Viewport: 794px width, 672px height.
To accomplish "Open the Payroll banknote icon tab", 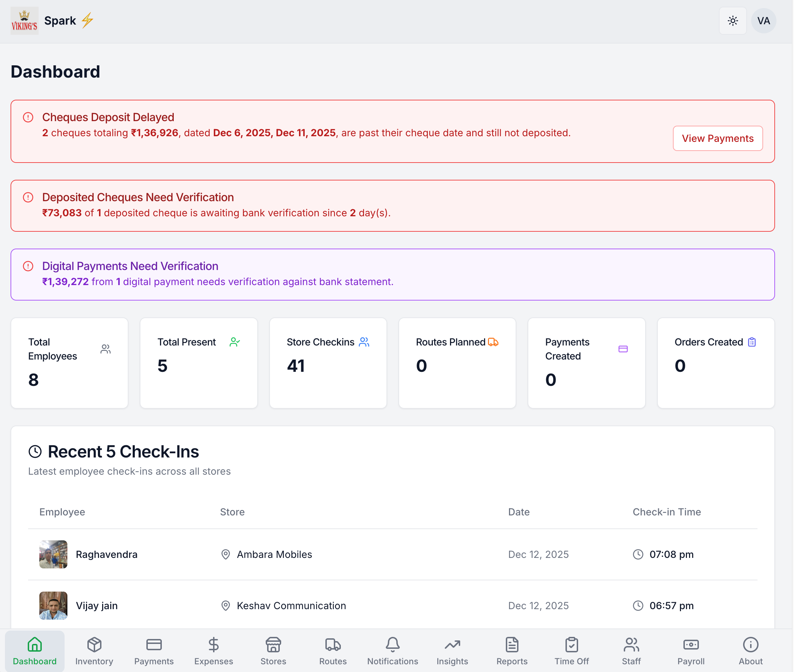I will pyautogui.click(x=691, y=651).
